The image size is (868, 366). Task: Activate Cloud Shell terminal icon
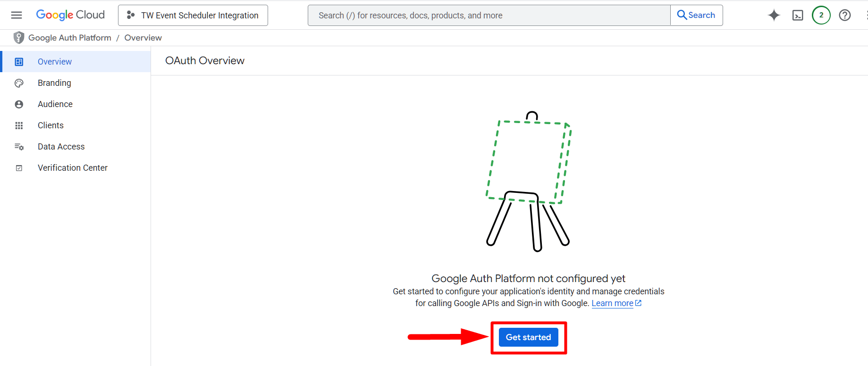[798, 15]
